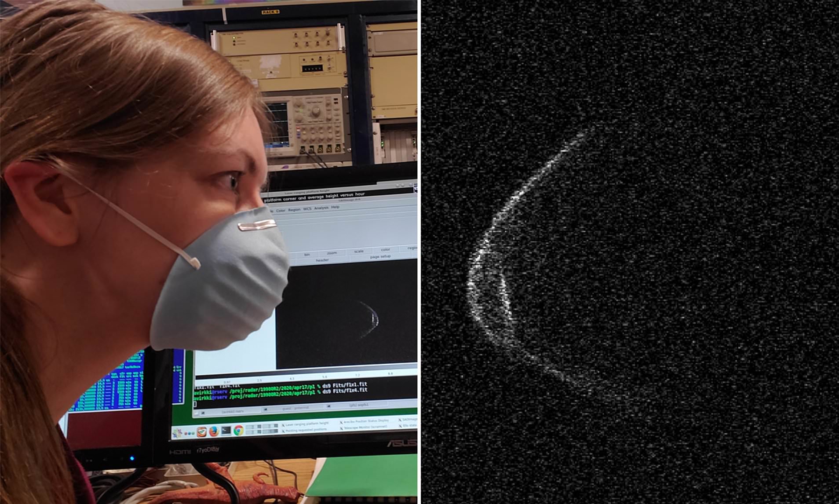Open Arecibo Position Status Display taskbar entry
Image resolution: width=839 pixels, height=504 pixels.
364,421
